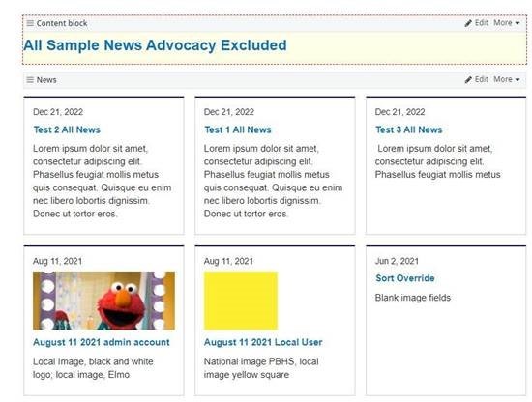Image resolution: width=532 pixels, height=402 pixels.
Task: Click the Content block drag handle icon
Action: coord(30,23)
